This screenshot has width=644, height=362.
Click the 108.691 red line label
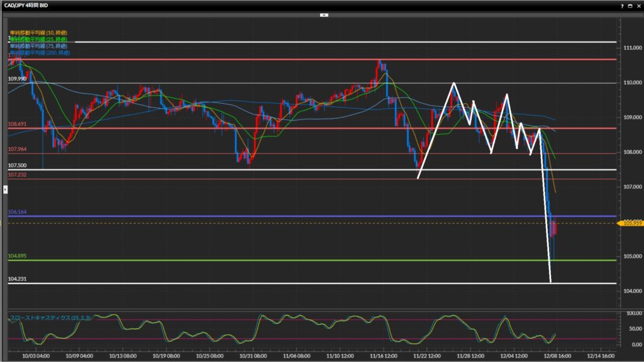pos(17,124)
